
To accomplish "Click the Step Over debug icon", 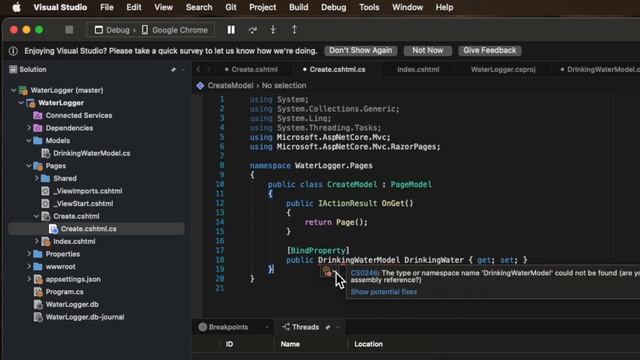I will click(253, 30).
